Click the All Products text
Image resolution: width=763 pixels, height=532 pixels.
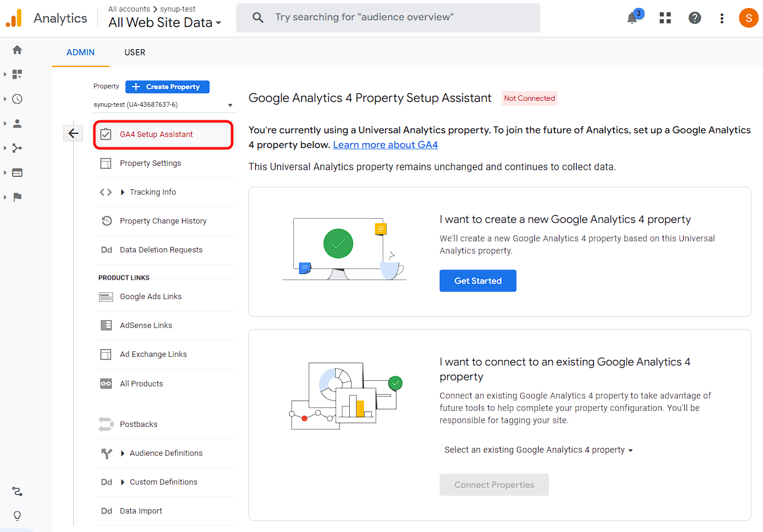pos(141,384)
